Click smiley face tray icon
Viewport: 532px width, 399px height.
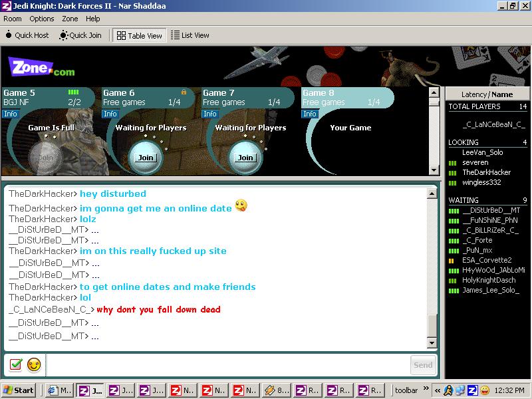tap(485, 390)
